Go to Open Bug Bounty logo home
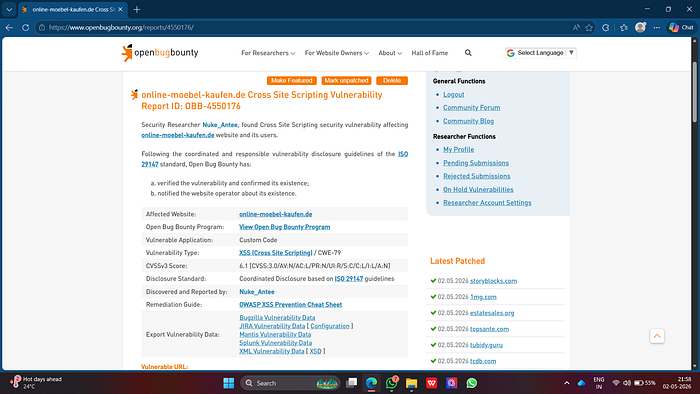700x394 pixels. point(160,53)
